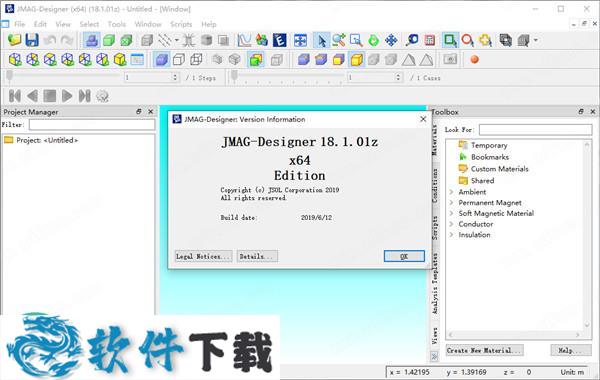Click the gray spider-like toolbar icon
Image resolution: width=600 pixels, height=380 pixels.
188,40
